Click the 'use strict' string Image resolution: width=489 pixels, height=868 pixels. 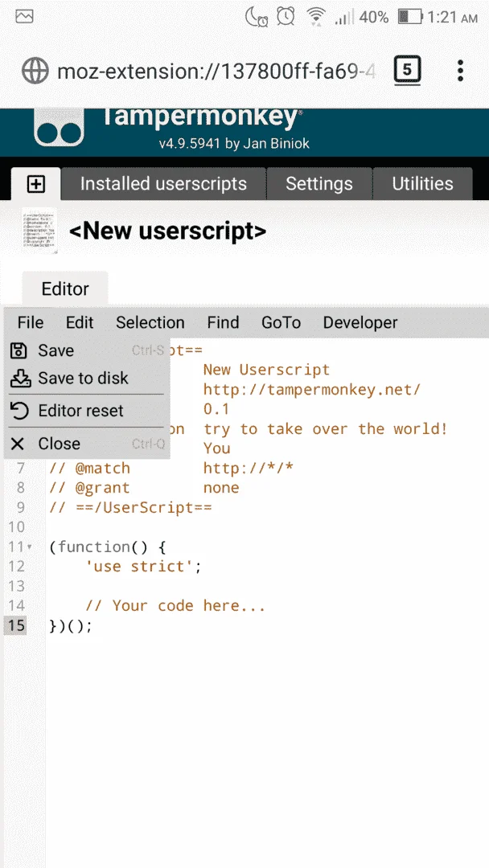(x=140, y=567)
